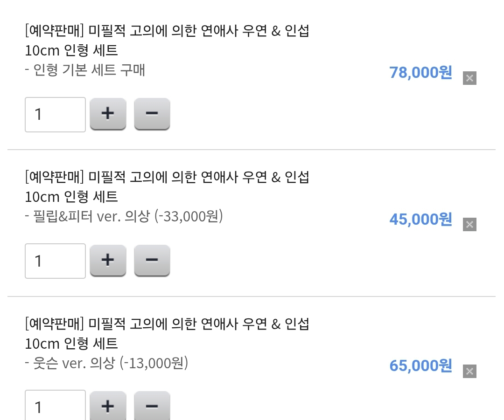Image resolution: width=504 pixels, height=420 pixels.
Task: Click the 78,000원 price
Action: pos(420,73)
